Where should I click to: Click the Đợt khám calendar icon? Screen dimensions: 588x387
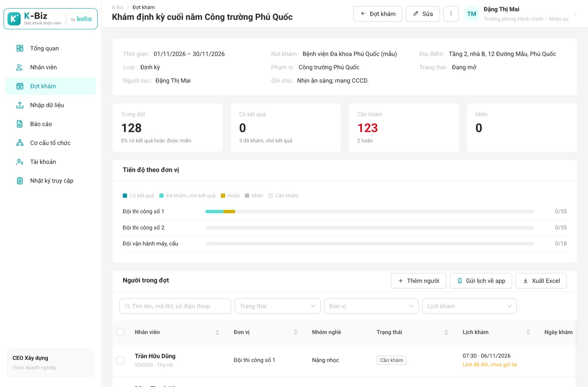point(20,86)
